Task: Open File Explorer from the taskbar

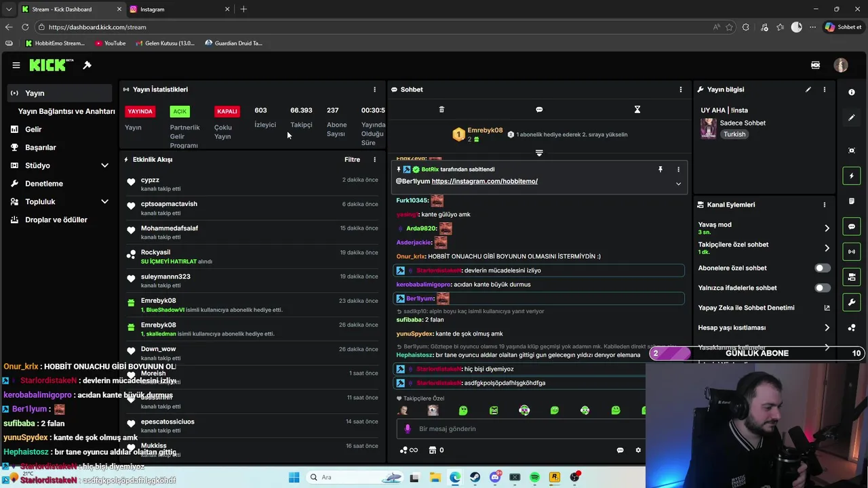Action: [435, 477]
